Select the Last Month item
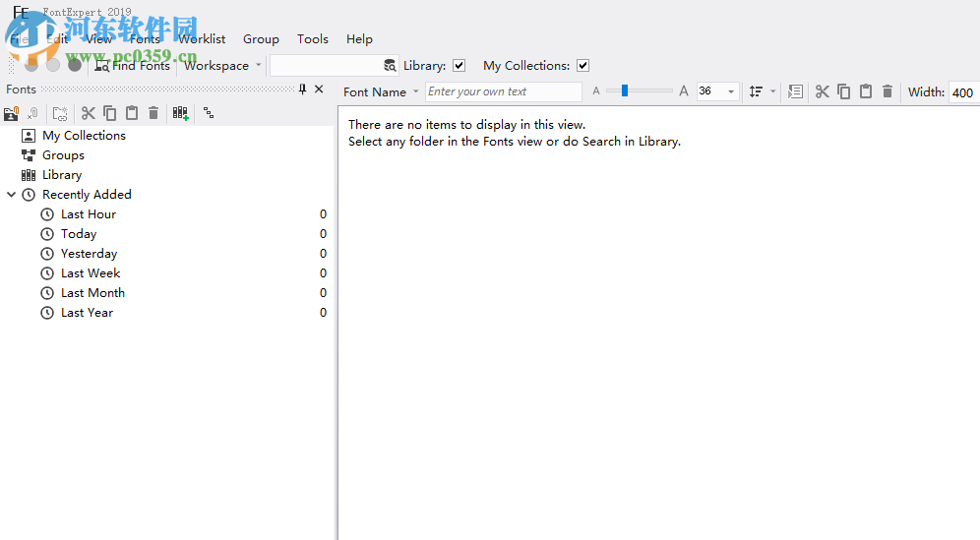The image size is (980, 540). tap(92, 293)
